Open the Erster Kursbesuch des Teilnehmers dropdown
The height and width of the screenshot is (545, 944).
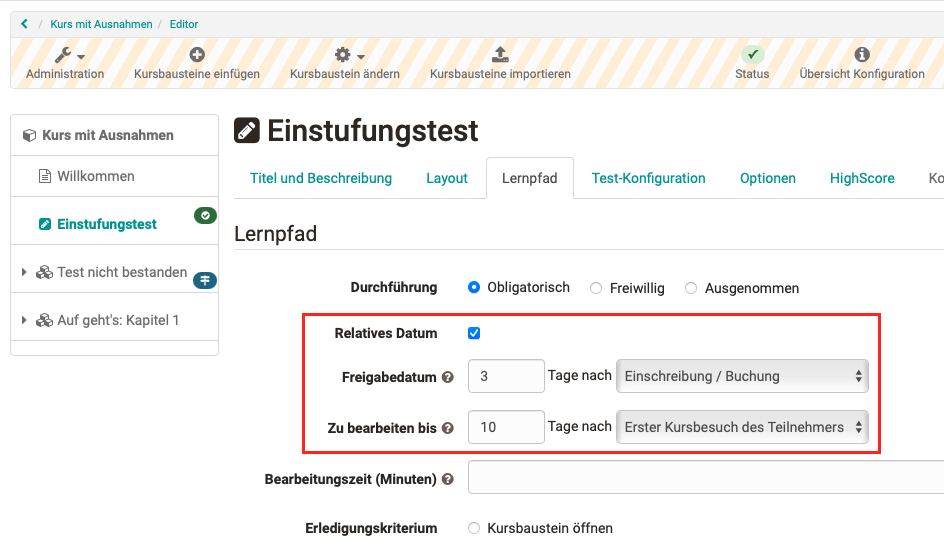pos(742,427)
